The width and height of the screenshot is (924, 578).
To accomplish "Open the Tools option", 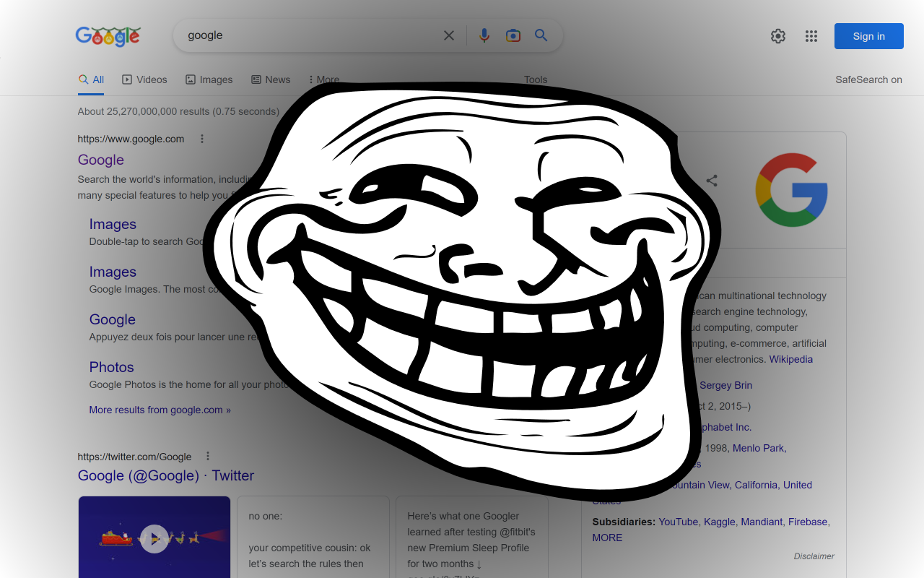I will [536, 79].
